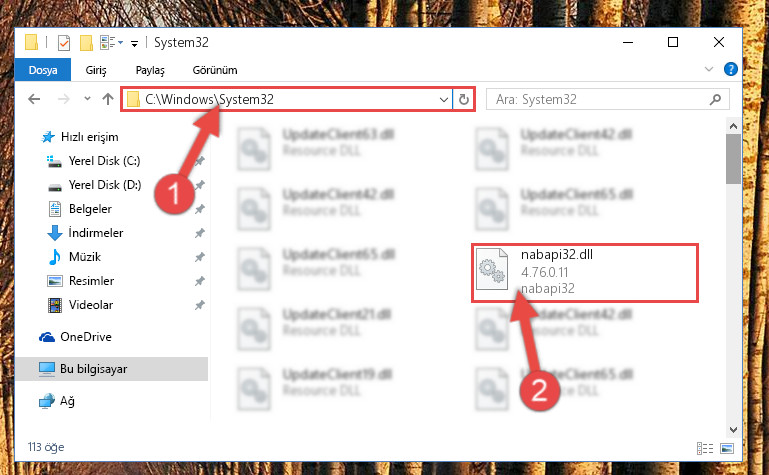Select the nabapi32.dll file
The width and height of the screenshot is (769, 475).
click(x=585, y=273)
